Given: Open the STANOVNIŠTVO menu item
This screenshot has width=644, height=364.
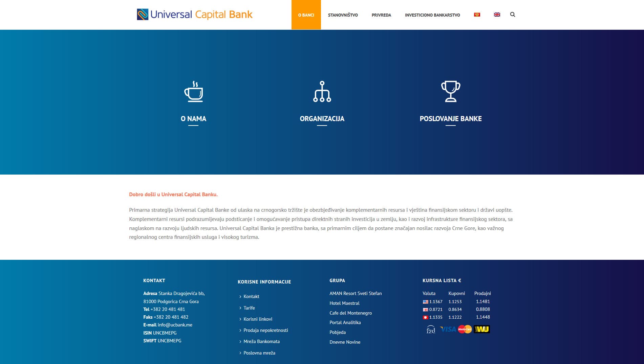Looking at the screenshot, I should click(343, 15).
